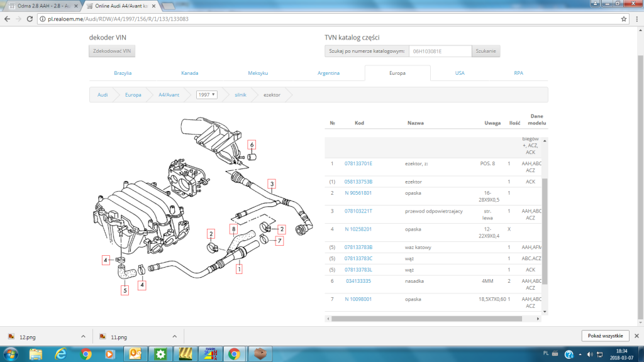Click the Zdekodować VIN button
644x362 pixels.
pyautogui.click(x=112, y=52)
